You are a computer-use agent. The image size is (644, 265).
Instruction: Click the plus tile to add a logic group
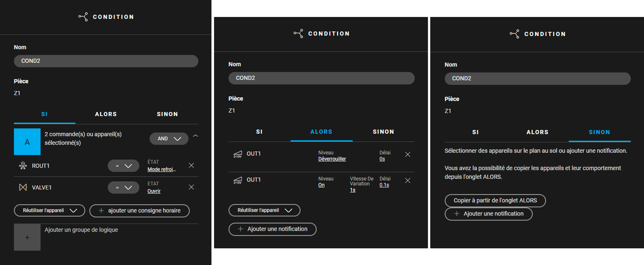coord(27,237)
